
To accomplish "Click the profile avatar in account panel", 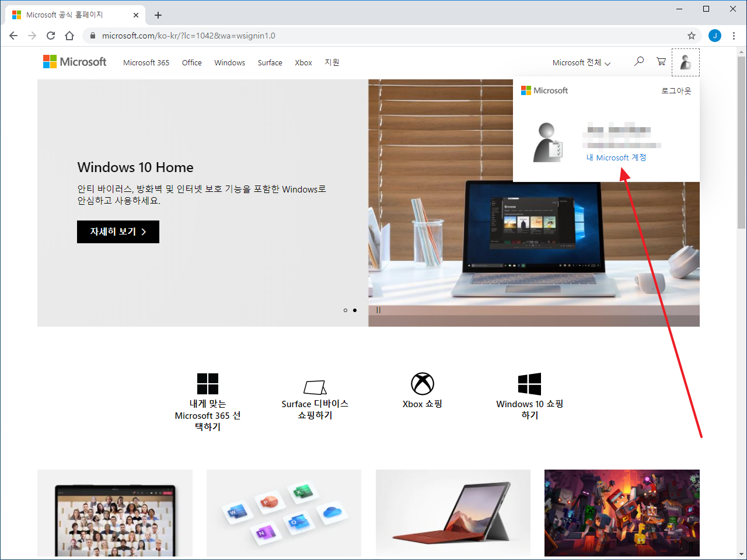I will [x=548, y=142].
